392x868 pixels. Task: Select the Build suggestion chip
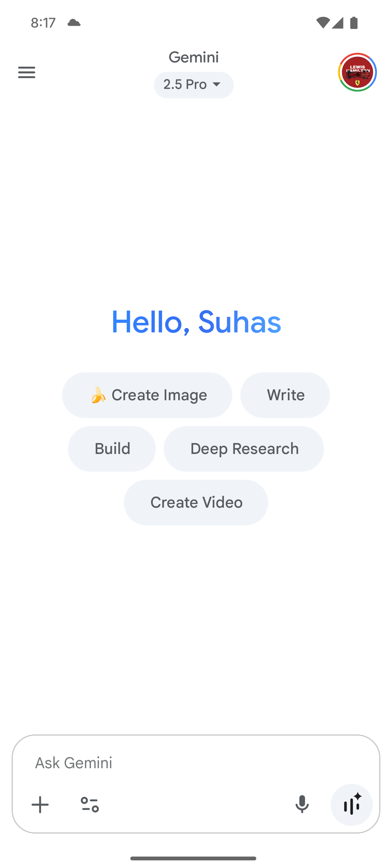pyautogui.click(x=112, y=449)
